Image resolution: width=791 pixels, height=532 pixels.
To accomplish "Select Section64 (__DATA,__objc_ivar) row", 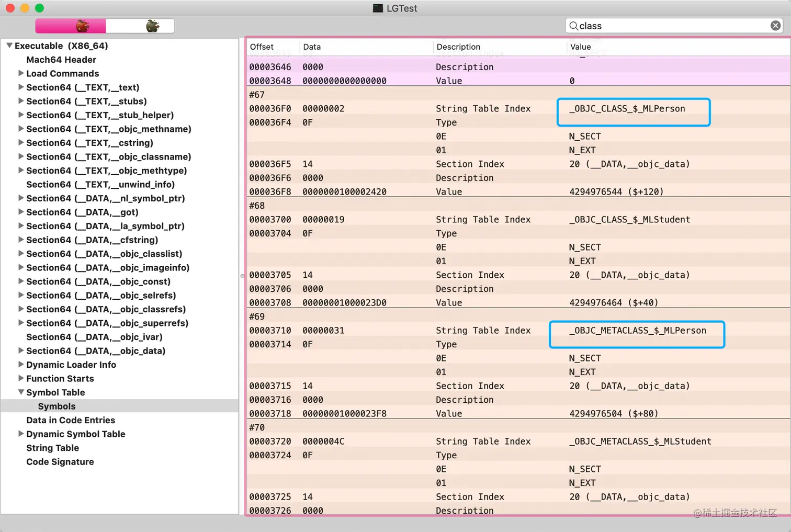I will [94, 337].
